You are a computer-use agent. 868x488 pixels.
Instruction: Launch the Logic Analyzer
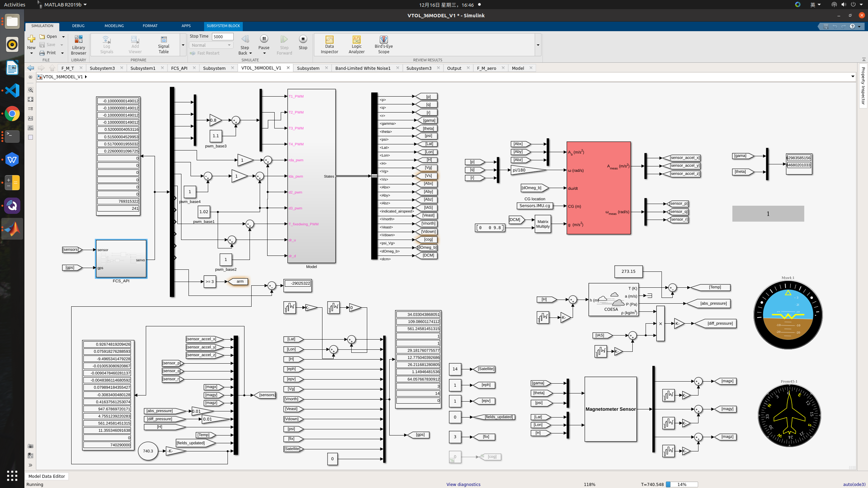pyautogui.click(x=356, y=45)
